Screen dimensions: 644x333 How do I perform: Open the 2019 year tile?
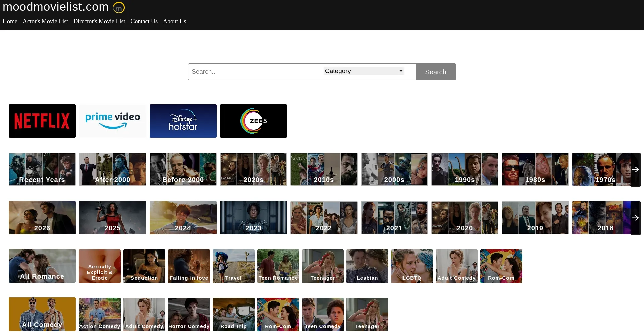535,218
